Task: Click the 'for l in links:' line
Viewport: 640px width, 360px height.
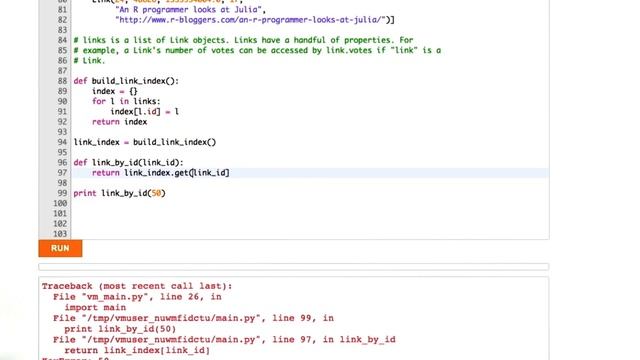Action: click(126, 101)
